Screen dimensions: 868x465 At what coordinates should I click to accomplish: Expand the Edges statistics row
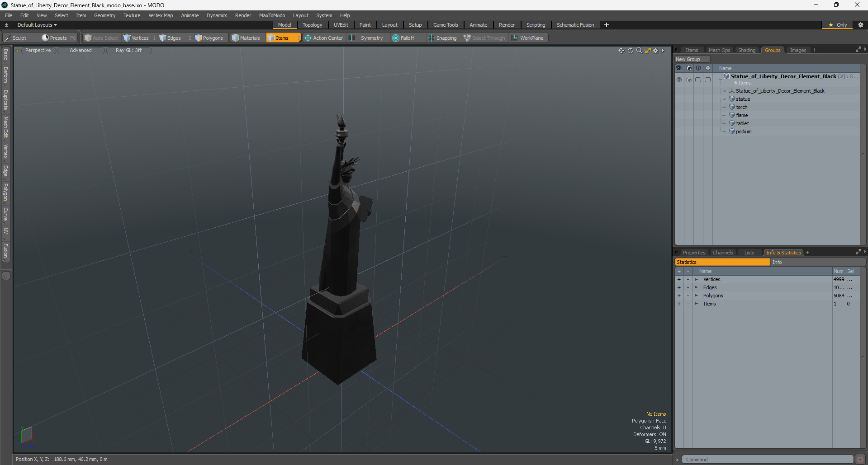coord(697,287)
